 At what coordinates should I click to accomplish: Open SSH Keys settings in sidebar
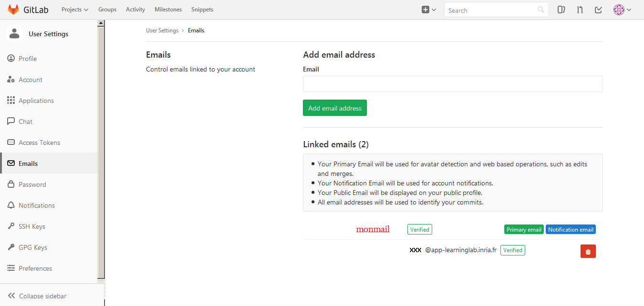pos(31,226)
